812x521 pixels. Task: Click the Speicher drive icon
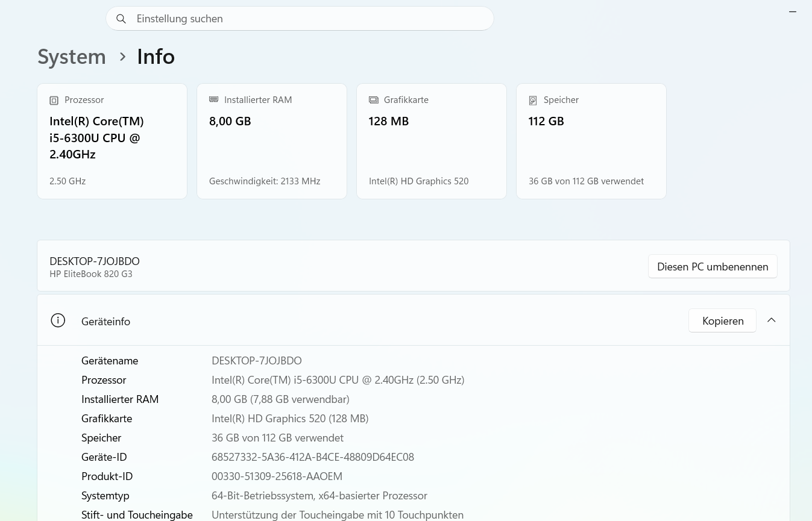pyautogui.click(x=533, y=101)
